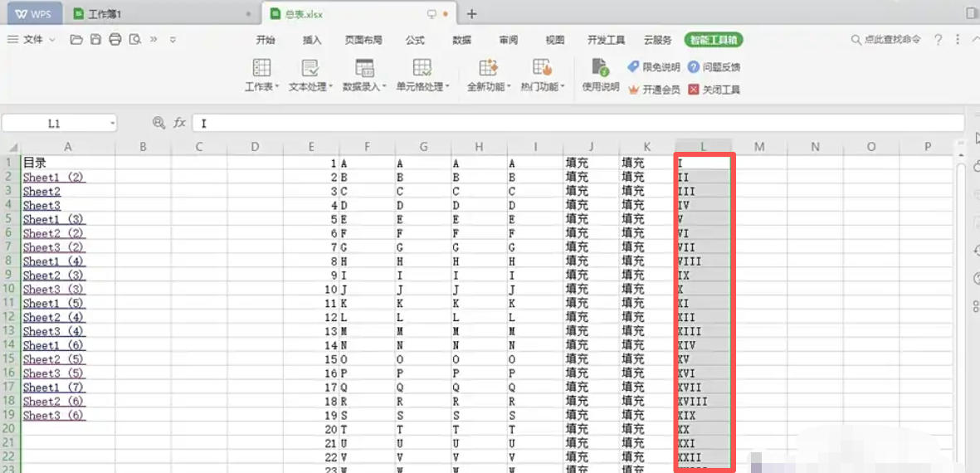Open the 工作表 (Worksheet) tool
Image resolution: width=980 pixels, height=473 pixels.
point(261,75)
